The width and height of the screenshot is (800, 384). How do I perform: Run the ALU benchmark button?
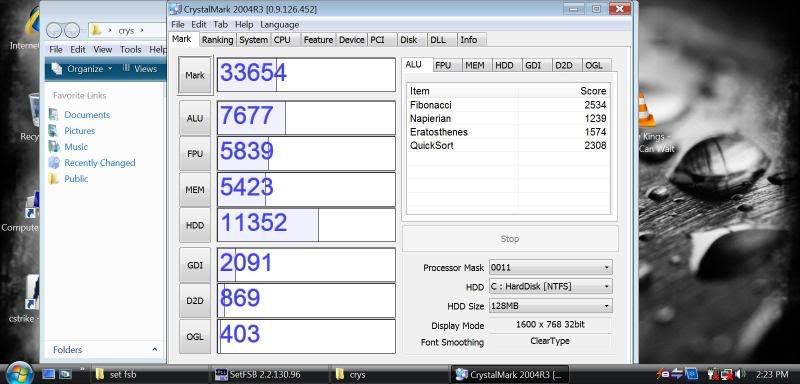(x=195, y=118)
